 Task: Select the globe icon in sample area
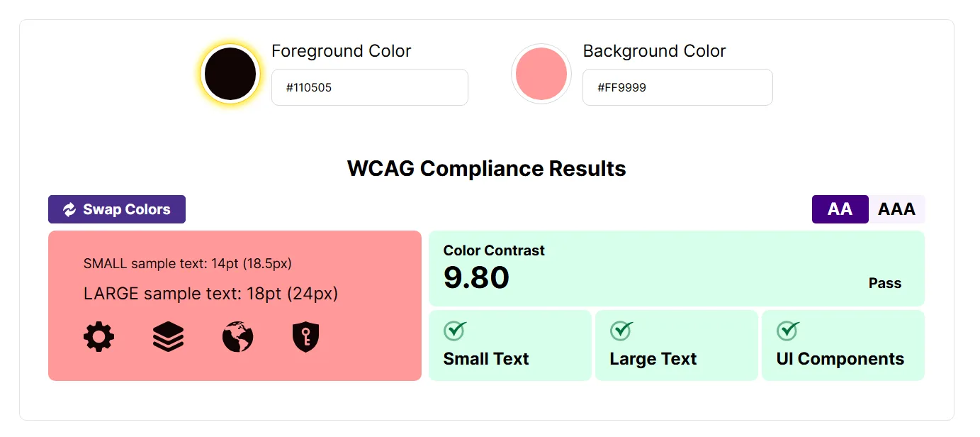(237, 336)
